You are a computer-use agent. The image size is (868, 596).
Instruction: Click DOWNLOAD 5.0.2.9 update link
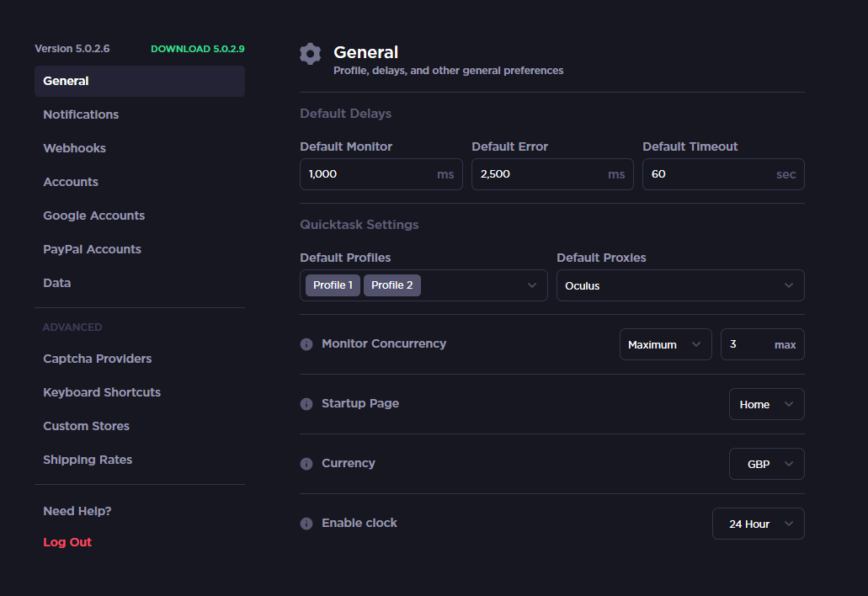198,49
